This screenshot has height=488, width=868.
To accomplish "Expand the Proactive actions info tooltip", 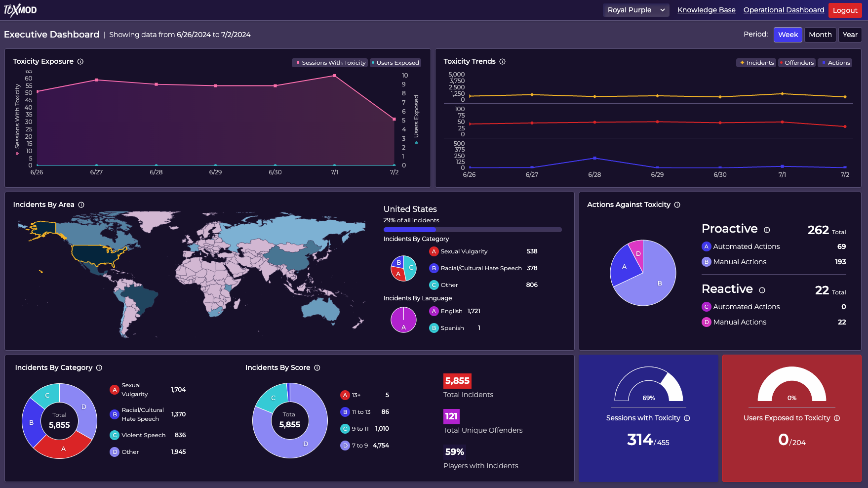I will 766,229.
